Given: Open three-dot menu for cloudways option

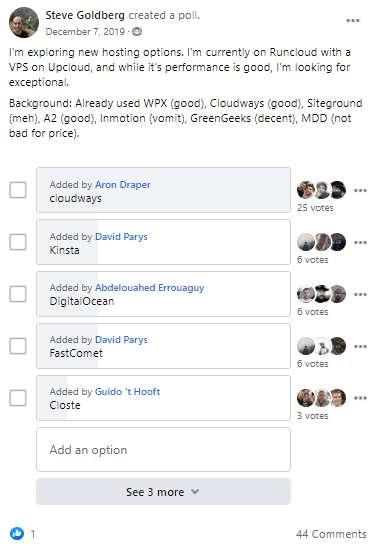Looking at the screenshot, I should click(360, 190).
